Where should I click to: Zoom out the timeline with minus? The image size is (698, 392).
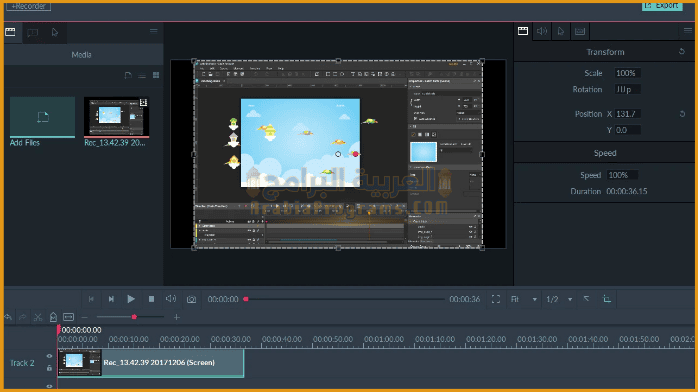pyautogui.click(x=85, y=317)
